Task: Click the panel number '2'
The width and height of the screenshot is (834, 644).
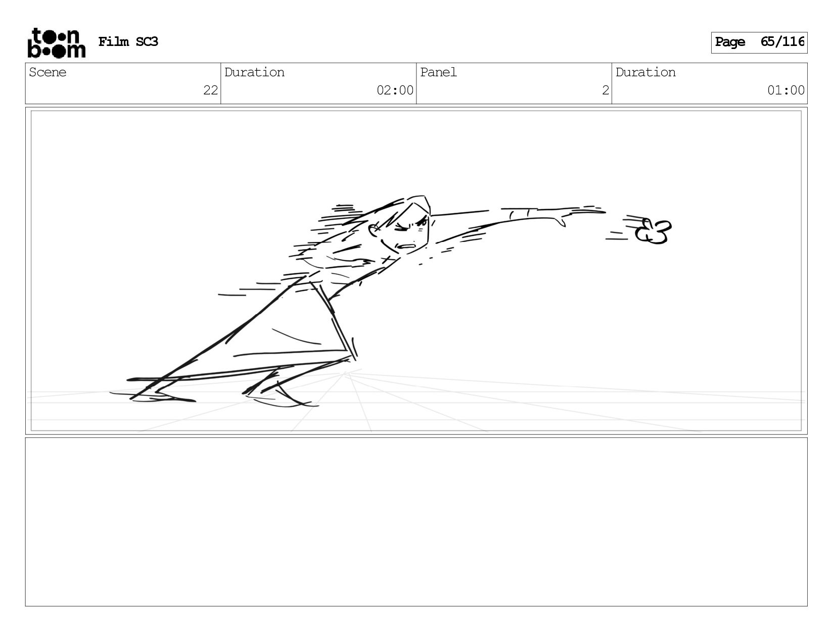Action: click(x=605, y=90)
